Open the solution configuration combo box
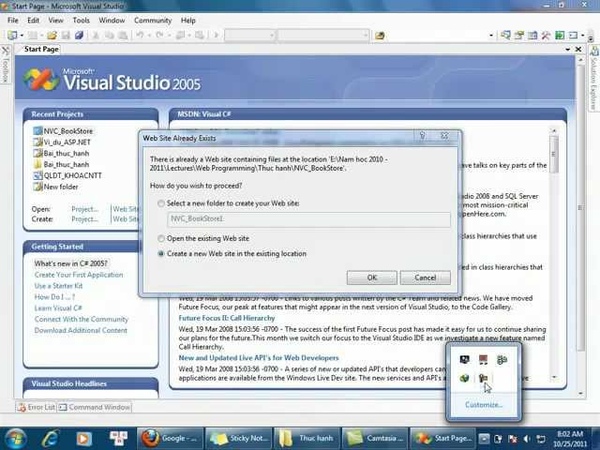Screen dimensions: 600x450 tap(250, 35)
